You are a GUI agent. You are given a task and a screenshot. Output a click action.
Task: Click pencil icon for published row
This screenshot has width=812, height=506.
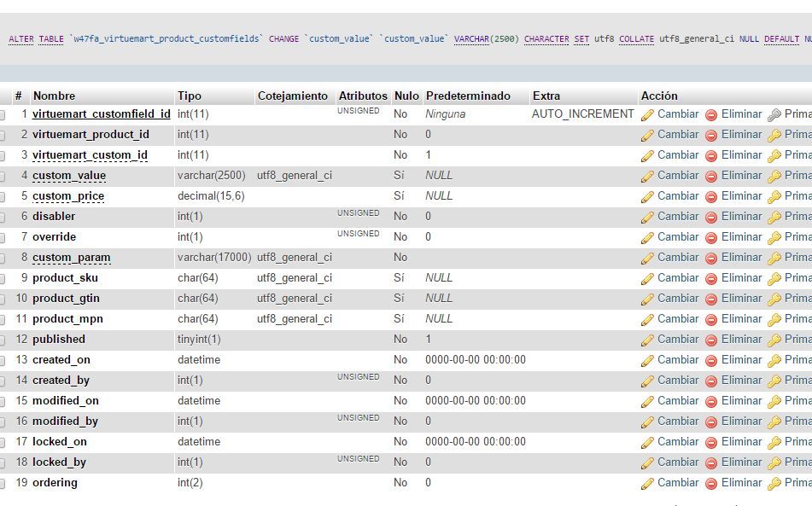pyautogui.click(x=647, y=340)
